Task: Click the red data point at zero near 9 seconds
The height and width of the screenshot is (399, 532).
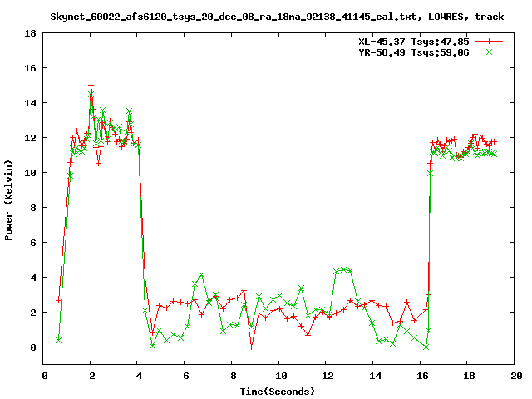Action: pyautogui.click(x=251, y=347)
